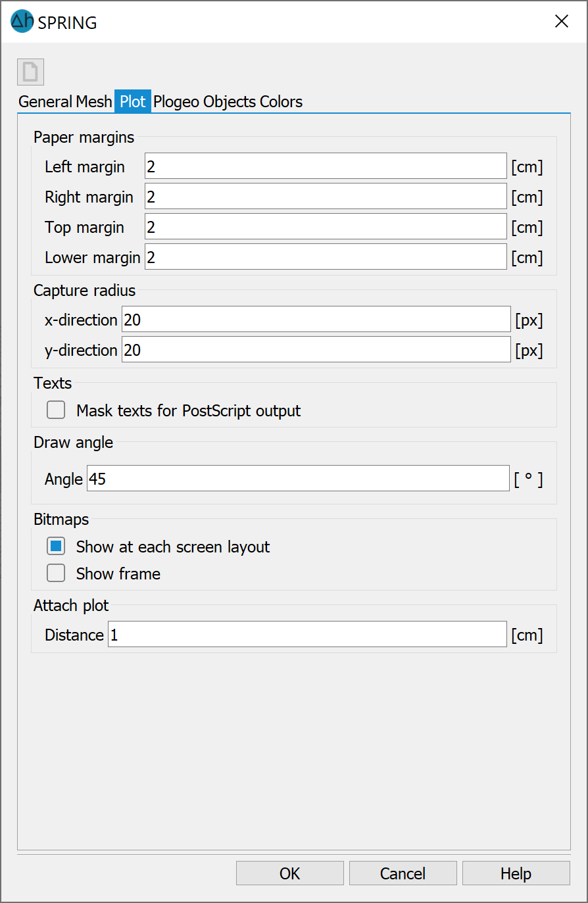Focus the Attach plot Distance field

307,635
